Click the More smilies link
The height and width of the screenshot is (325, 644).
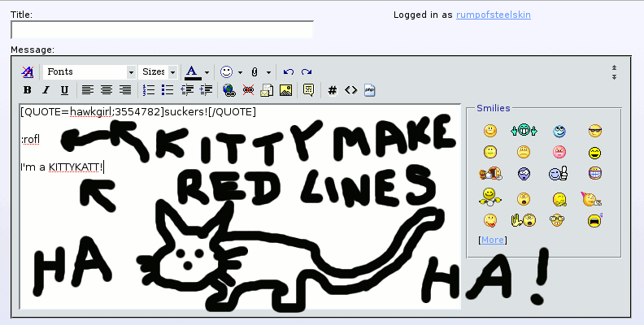[x=492, y=240]
